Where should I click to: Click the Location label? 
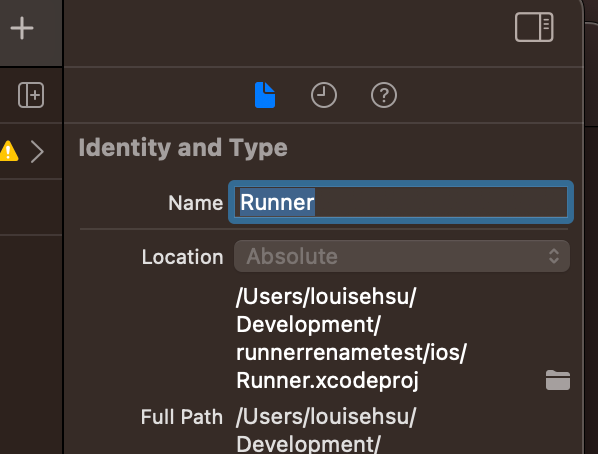pos(182,257)
